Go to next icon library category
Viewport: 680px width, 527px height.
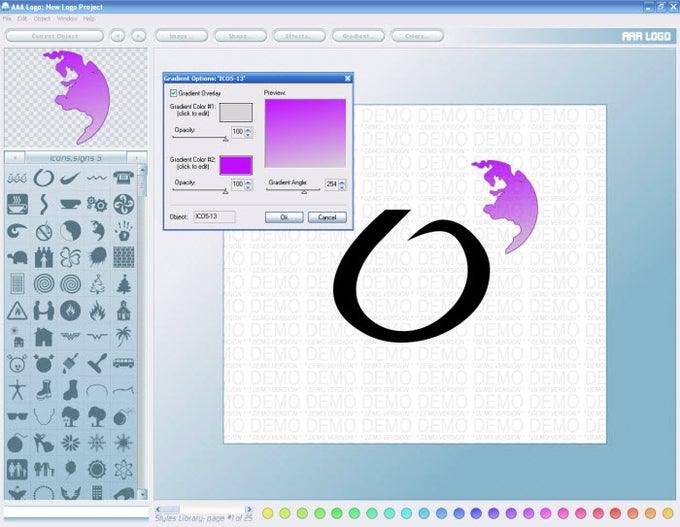[x=137, y=158]
